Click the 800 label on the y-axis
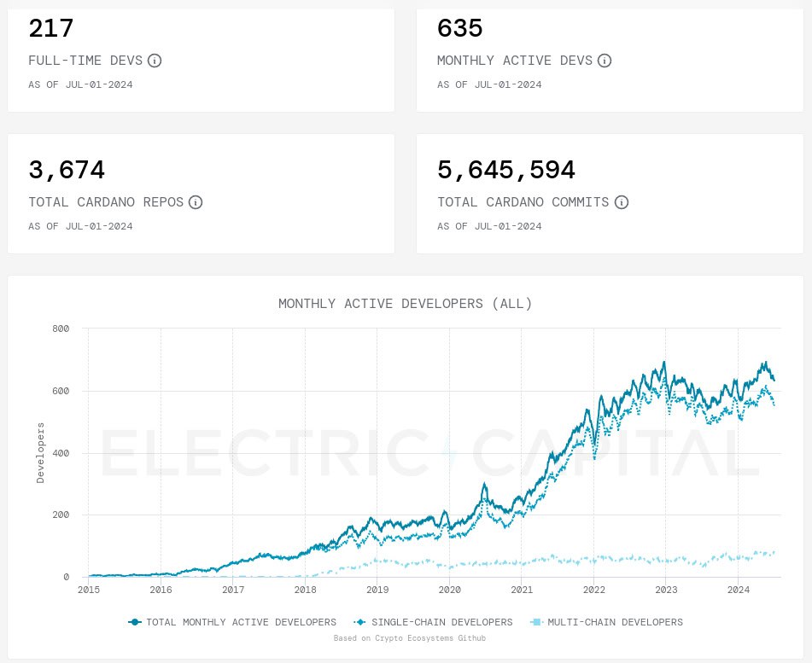The height and width of the screenshot is (663, 812). point(61,329)
